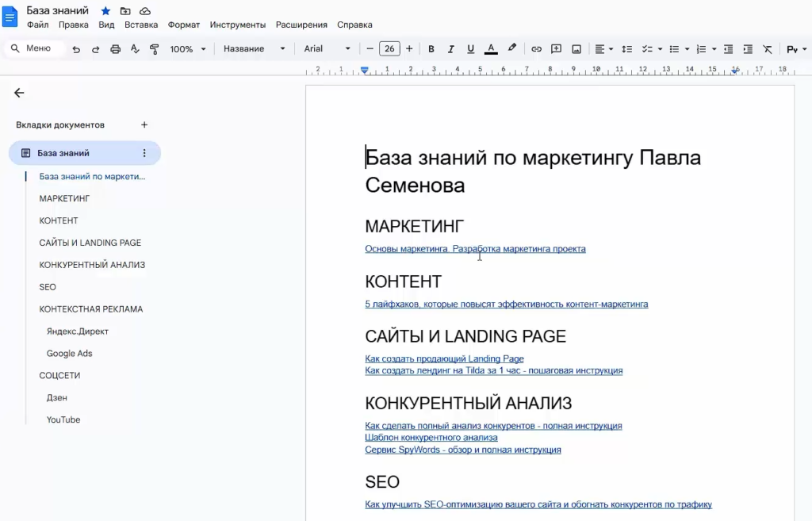The width and height of the screenshot is (812, 521).
Task: Click the undo arrow icon
Action: tap(76, 49)
